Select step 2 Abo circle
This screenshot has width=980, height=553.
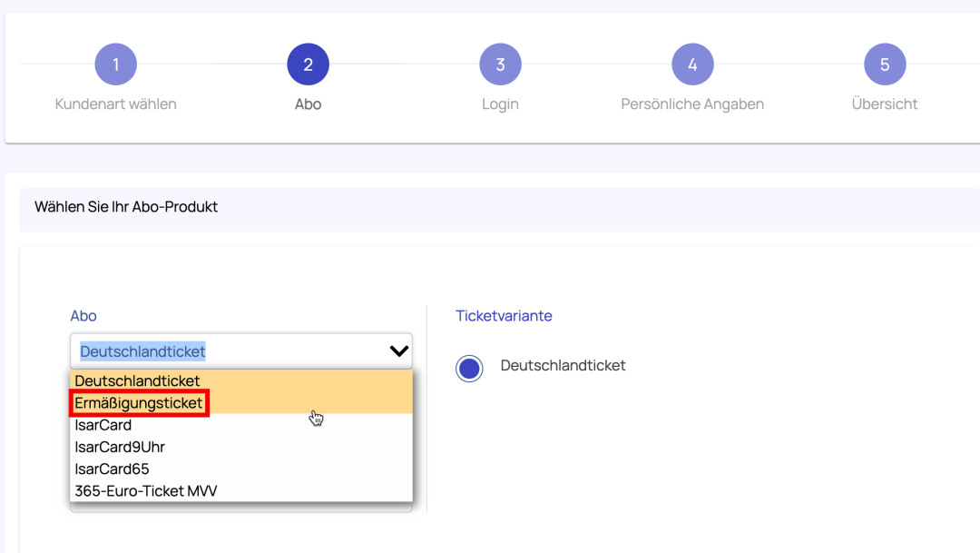click(309, 64)
